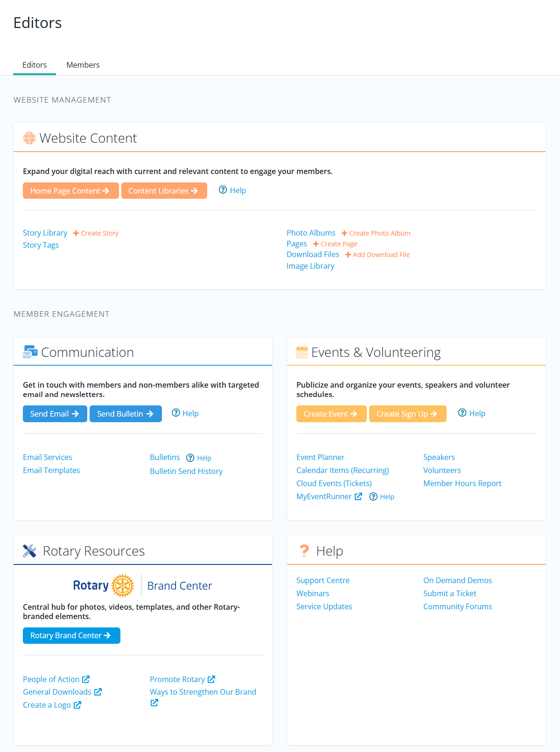
Task: Click the help icon next to Bulletins
Action: click(x=190, y=458)
